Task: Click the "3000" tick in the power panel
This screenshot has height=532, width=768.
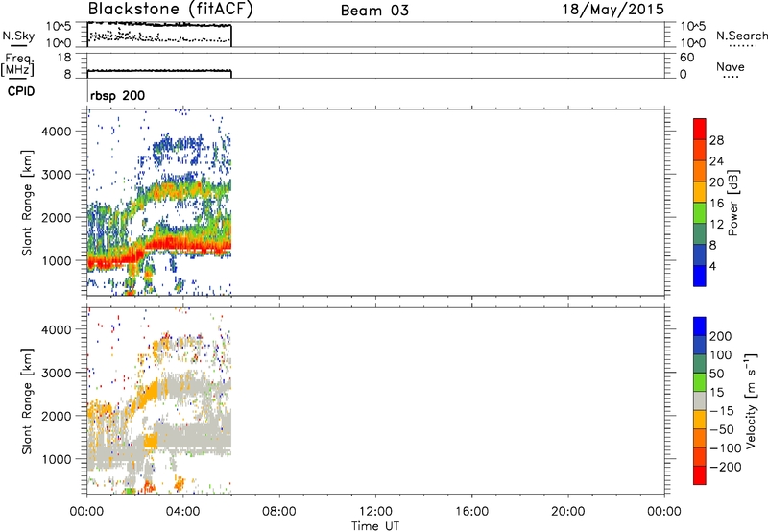Action: (x=56, y=175)
